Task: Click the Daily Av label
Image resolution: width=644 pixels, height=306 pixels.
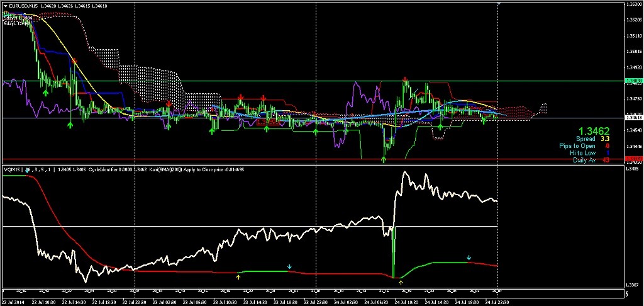Action: coord(584,161)
